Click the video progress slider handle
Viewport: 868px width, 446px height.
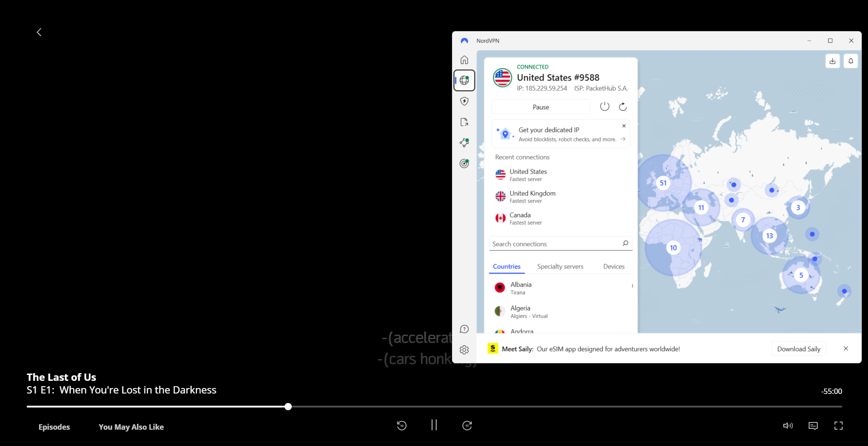(288, 407)
